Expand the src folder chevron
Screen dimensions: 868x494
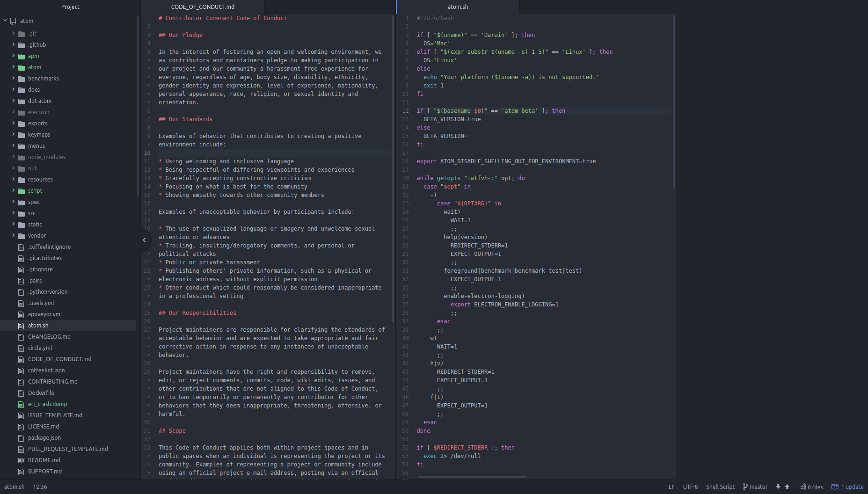point(13,213)
